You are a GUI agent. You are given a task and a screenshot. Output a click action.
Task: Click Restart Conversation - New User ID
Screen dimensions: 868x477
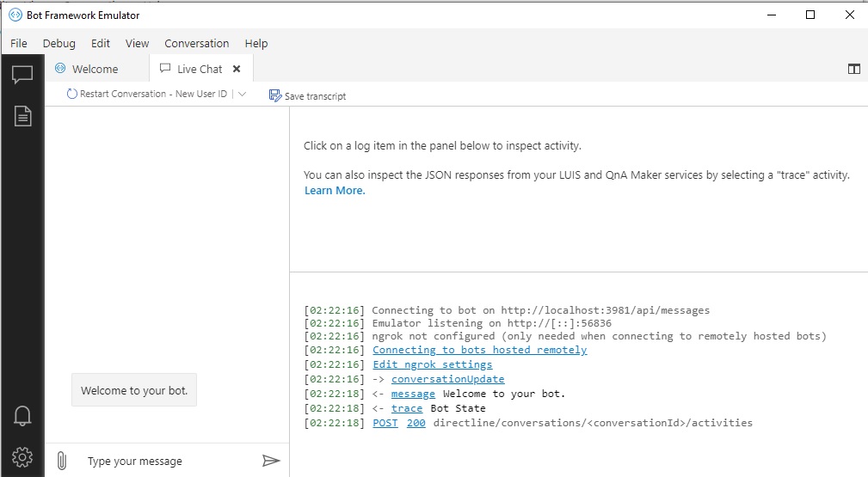coord(146,95)
